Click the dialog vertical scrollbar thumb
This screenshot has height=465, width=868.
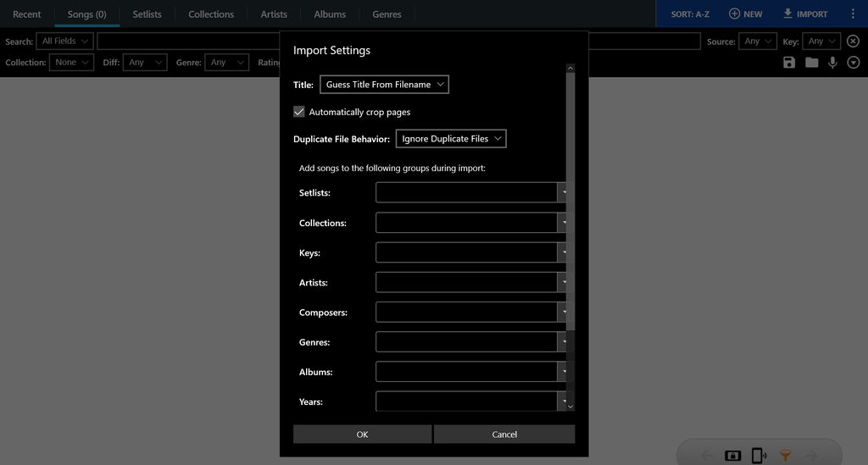coord(570,201)
